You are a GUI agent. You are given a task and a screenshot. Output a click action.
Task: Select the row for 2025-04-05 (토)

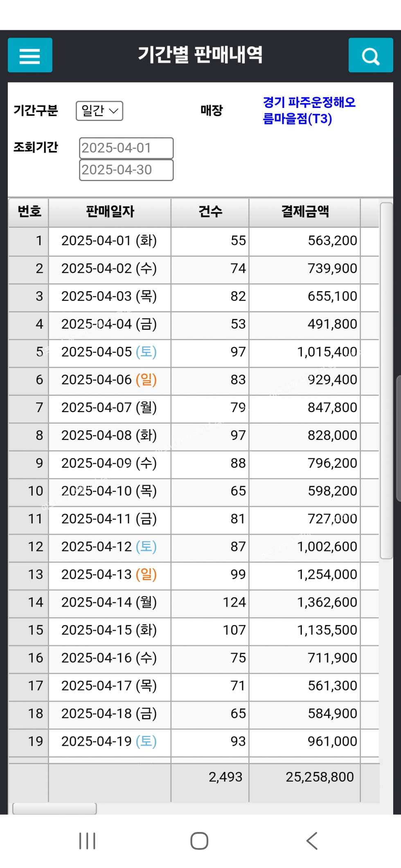tap(109, 352)
